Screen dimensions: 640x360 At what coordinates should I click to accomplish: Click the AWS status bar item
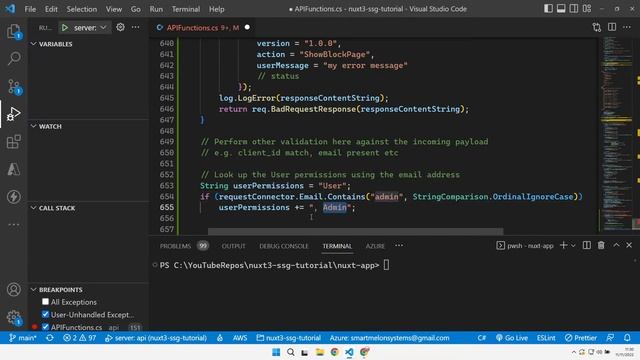(240, 338)
